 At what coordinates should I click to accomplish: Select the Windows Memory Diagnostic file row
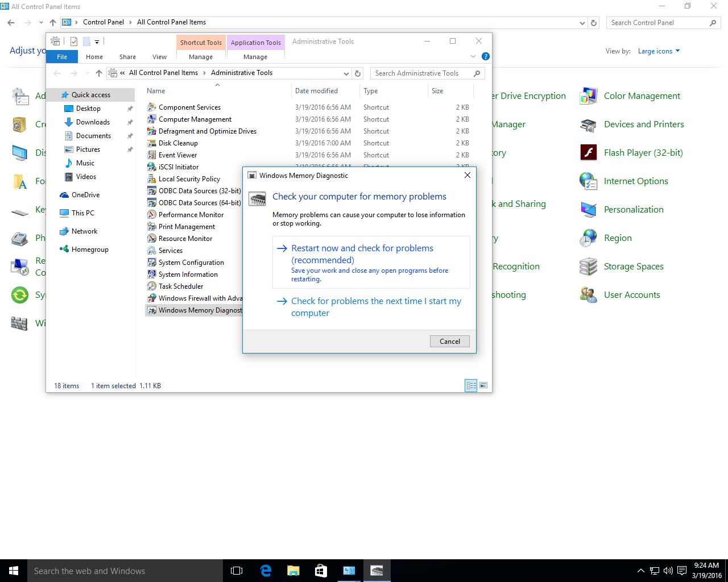194,310
